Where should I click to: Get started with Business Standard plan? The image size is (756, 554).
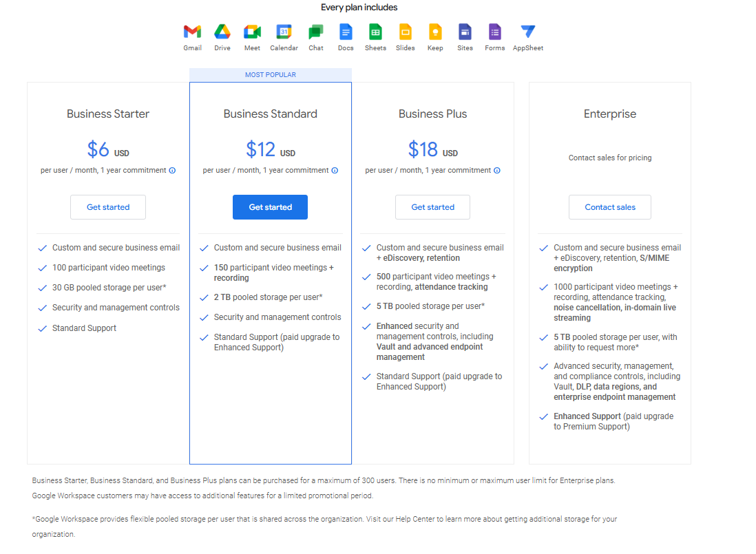tap(270, 207)
